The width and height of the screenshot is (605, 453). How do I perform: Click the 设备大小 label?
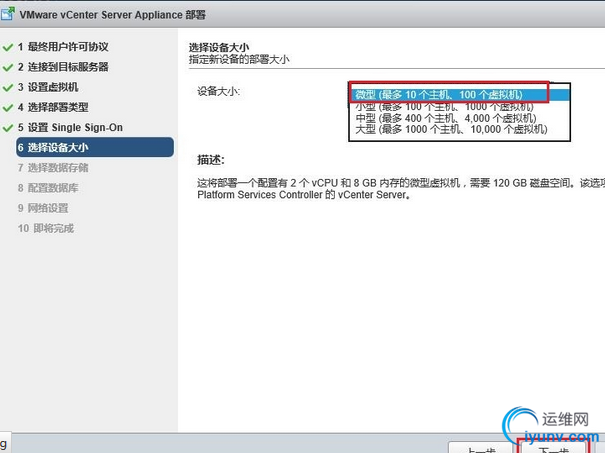point(218,91)
